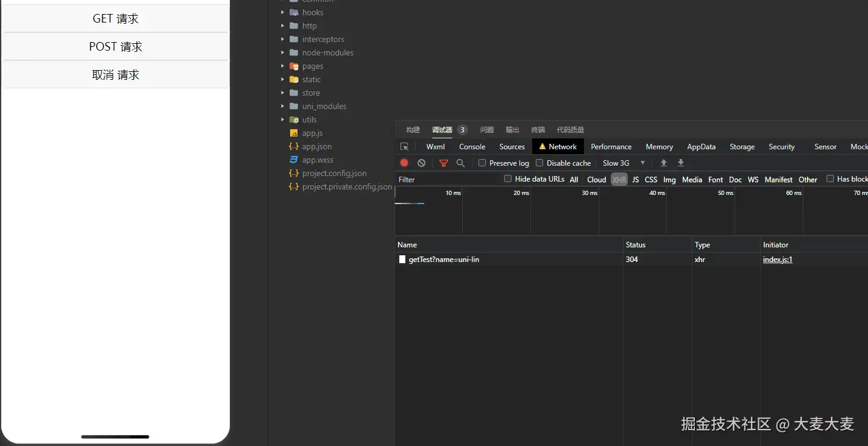Click the app.json file icon

(x=294, y=146)
